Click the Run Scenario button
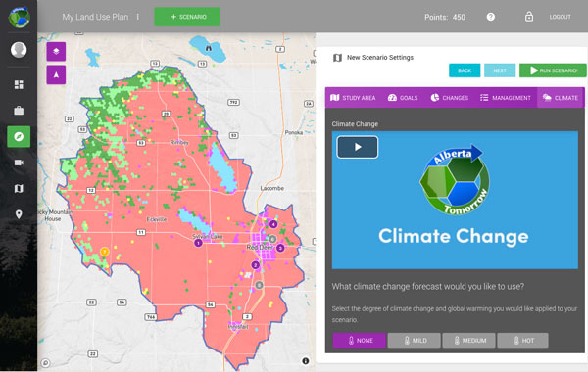The height and width of the screenshot is (372, 588). 553,70
